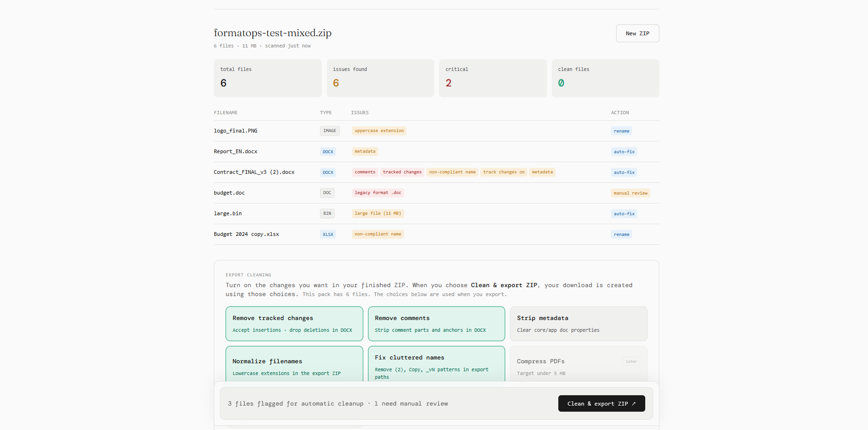Click rename action for Budget 2024 copy.xlsx

[x=621, y=234]
